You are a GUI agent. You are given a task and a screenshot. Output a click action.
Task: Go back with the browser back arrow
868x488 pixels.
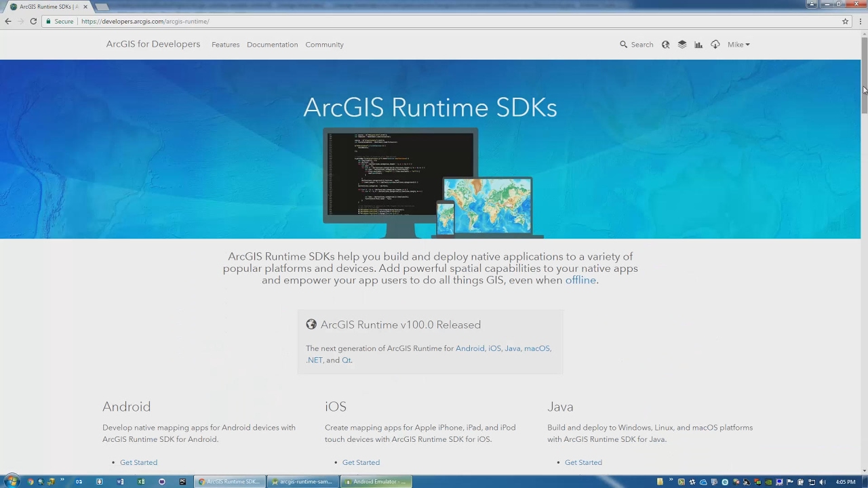click(x=8, y=22)
